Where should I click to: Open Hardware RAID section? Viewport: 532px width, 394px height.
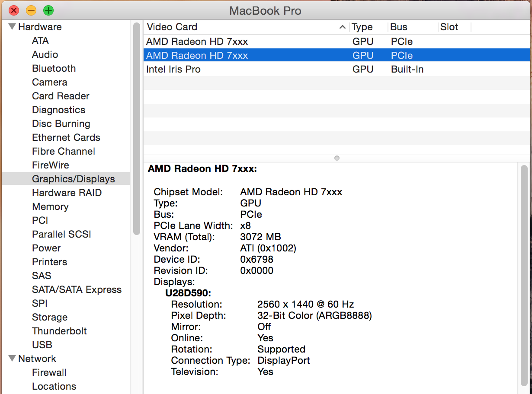(67, 193)
